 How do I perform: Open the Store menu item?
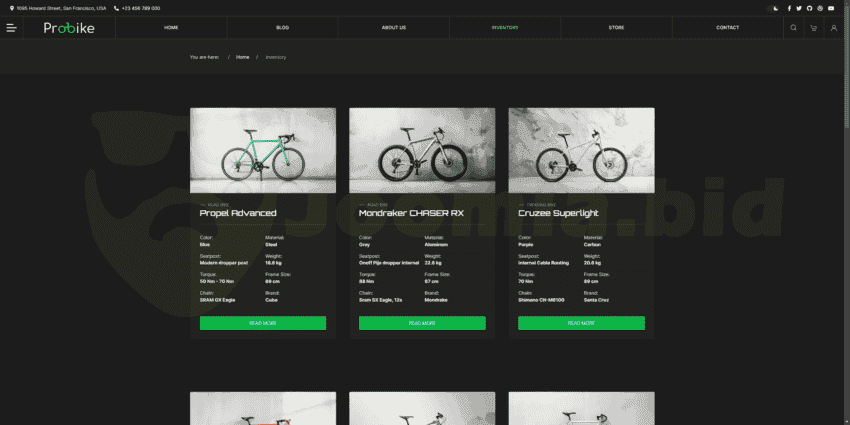[616, 28]
